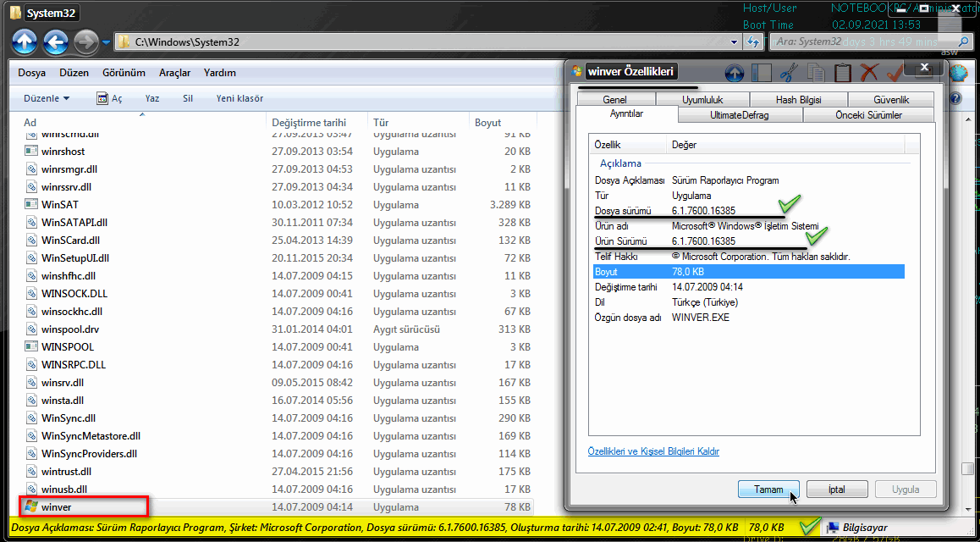The height and width of the screenshot is (542, 980).
Task: Select the WinSCard.dll file icon
Action: click(32, 240)
